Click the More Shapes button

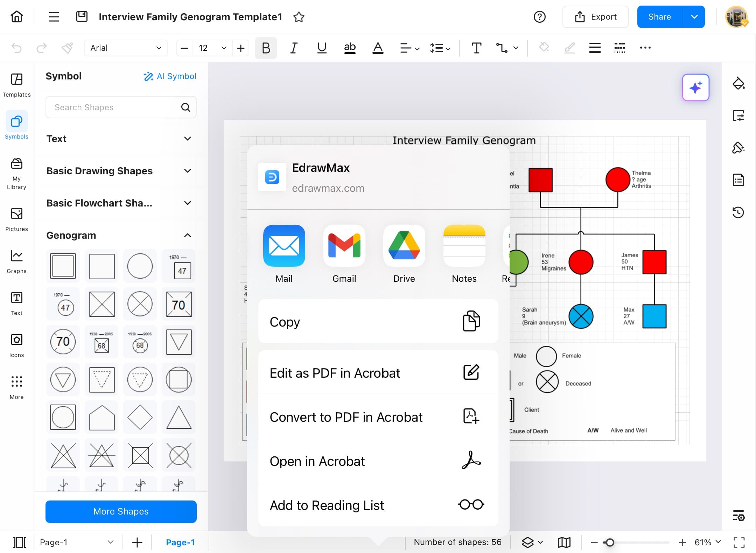point(121,511)
